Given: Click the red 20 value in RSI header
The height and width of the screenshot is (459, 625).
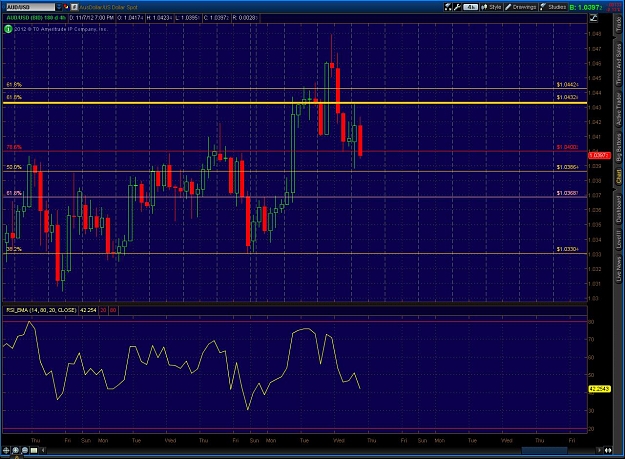Looking at the screenshot, I should coord(103,310).
